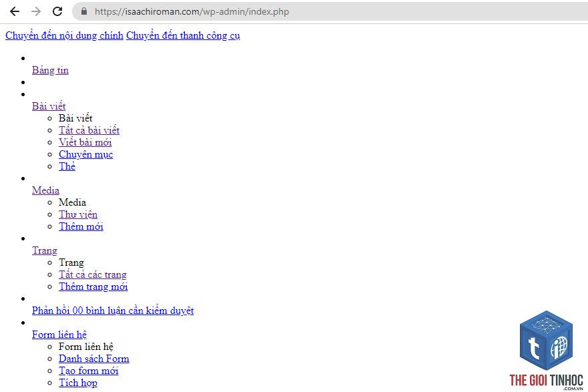Reload the page with refresh icon
Screen dimensions: 588x392
(x=57, y=11)
